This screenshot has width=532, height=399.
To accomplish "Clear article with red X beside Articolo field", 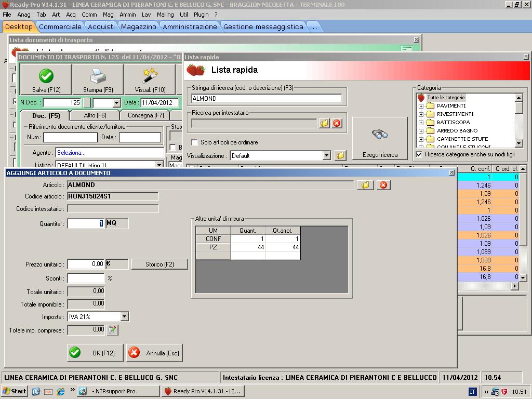I will [x=383, y=185].
